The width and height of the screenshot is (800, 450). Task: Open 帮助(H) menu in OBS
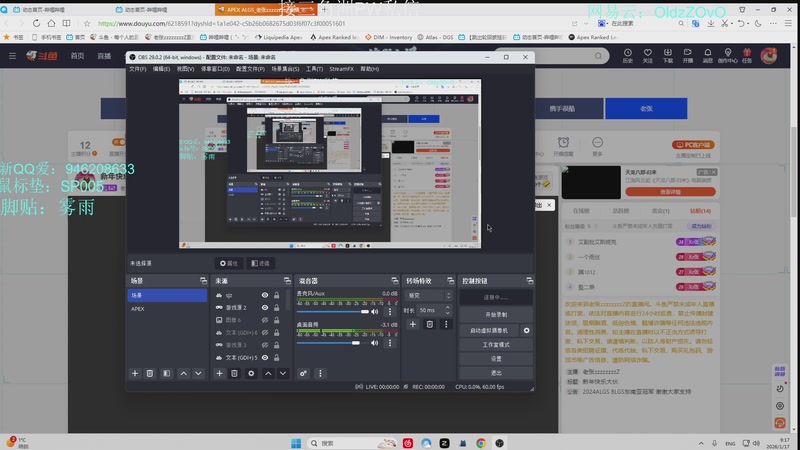369,69
